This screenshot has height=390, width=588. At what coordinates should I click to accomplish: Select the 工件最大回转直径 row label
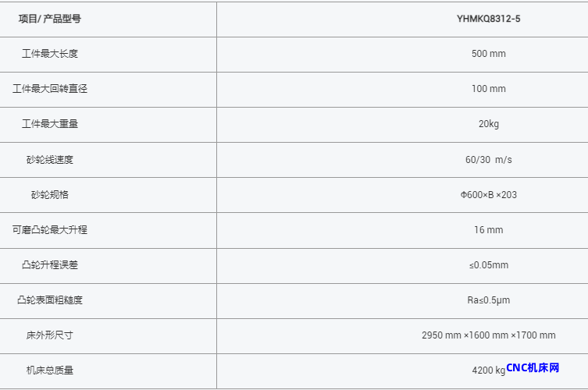50,89
